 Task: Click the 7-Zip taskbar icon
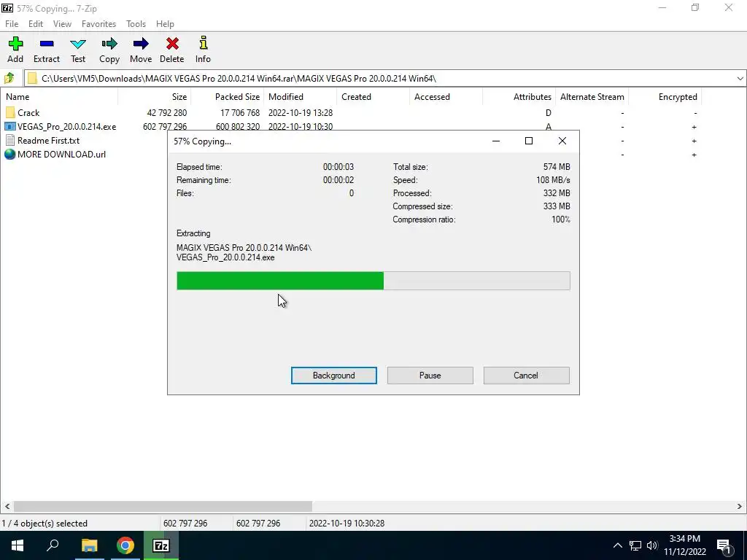pos(161,545)
